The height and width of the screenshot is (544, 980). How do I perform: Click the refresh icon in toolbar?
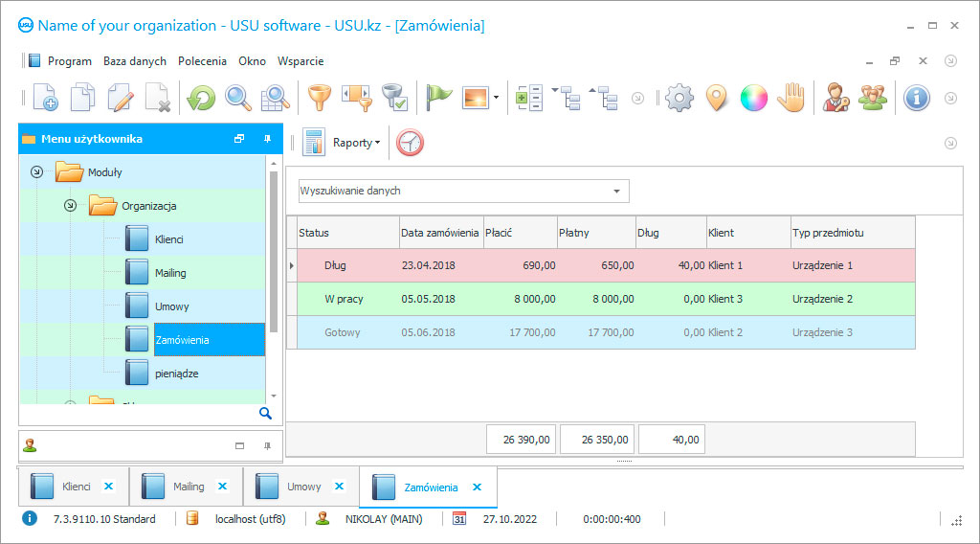tap(201, 98)
